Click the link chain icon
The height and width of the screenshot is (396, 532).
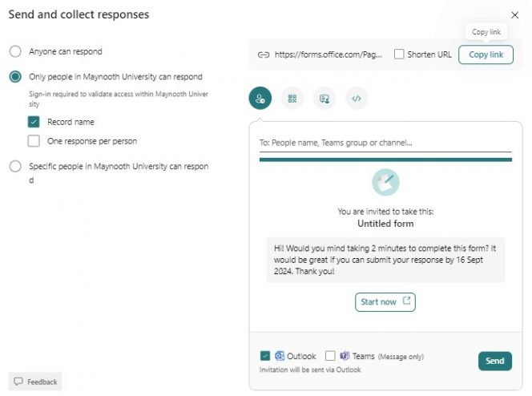263,55
